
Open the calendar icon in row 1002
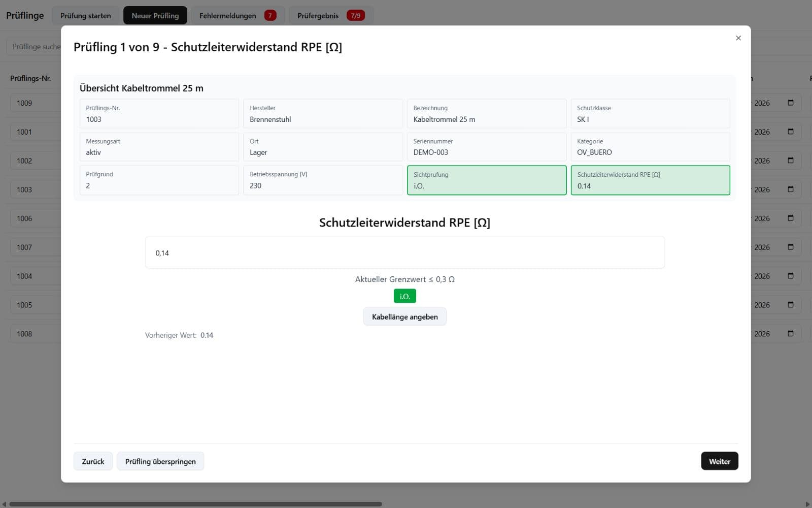coord(791,161)
